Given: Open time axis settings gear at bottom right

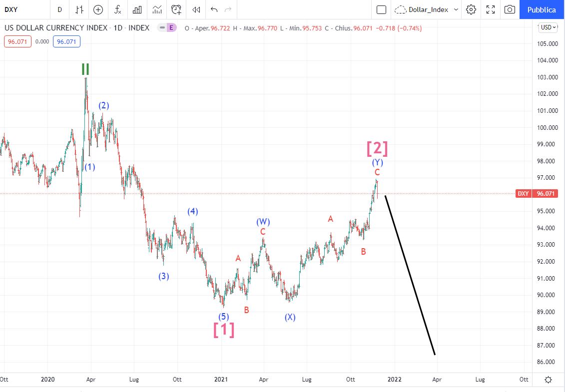Looking at the screenshot, I should pos(548,380).
